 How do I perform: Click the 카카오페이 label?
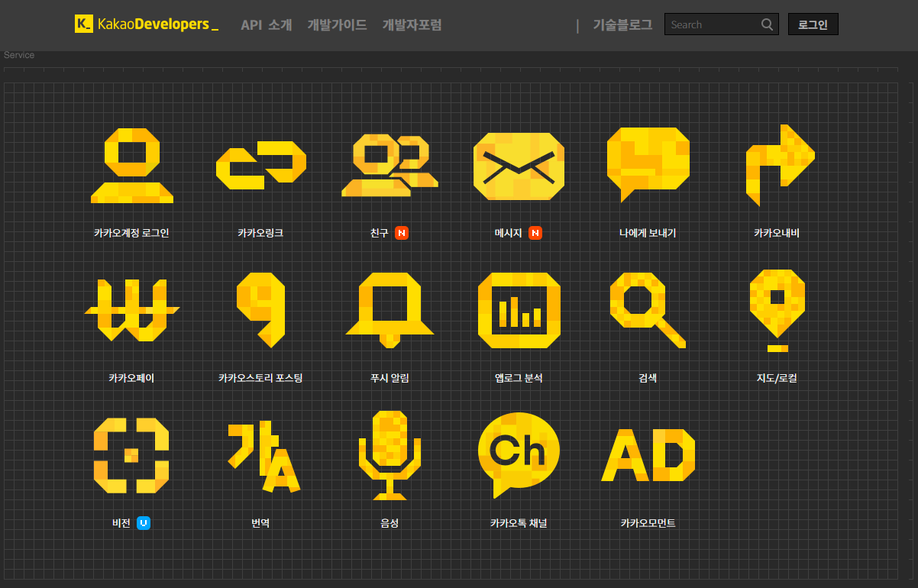pyautogui.click(x=131, y=378)
